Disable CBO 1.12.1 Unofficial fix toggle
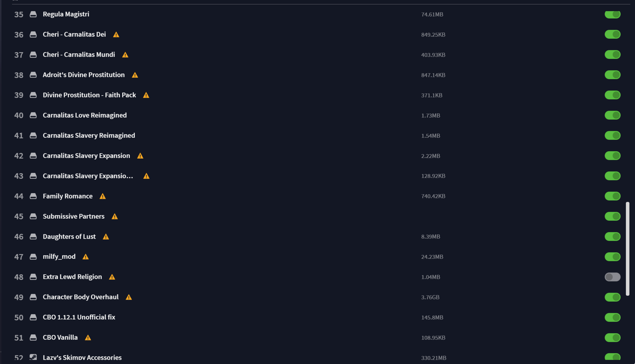635x364 pixels. point(613,317)
